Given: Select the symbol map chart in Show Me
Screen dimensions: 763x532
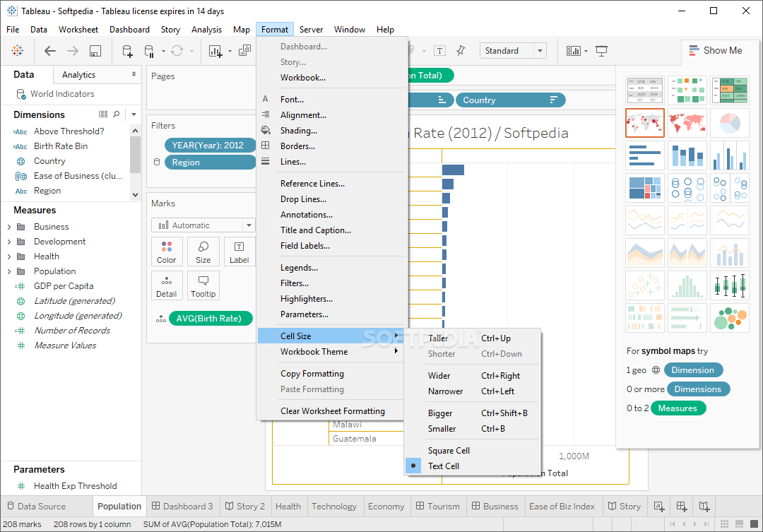Looking at the screenshot, I should click(645, 123).
